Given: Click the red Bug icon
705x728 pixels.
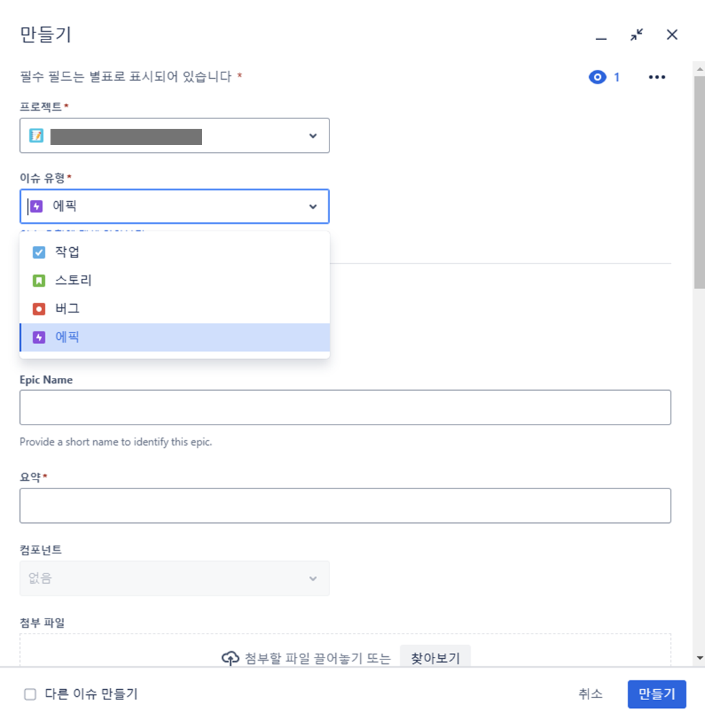Looking at the screenshot, I should [39, 309].
